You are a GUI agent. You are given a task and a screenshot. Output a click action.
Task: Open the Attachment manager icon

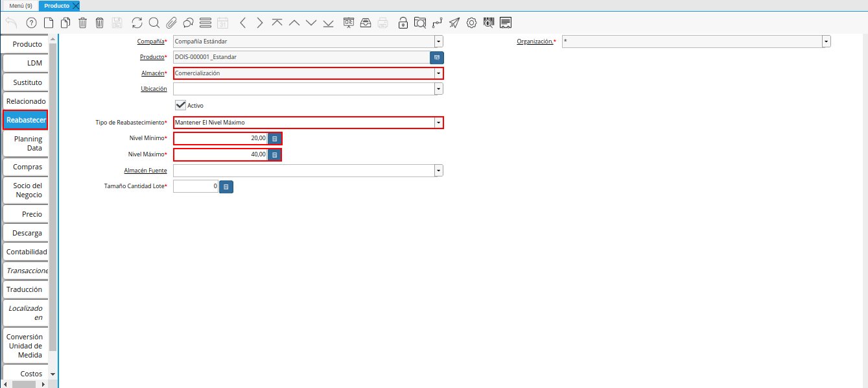170,22
